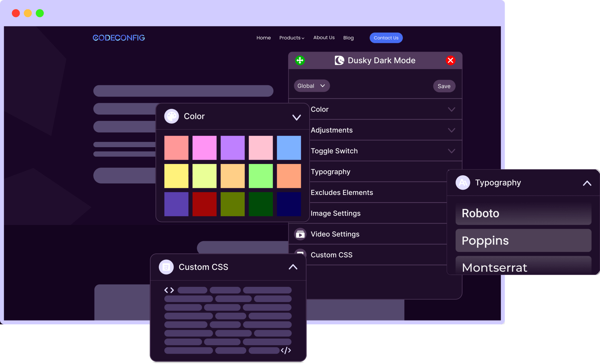Screen dimensions: 600x364
Task: Pick the dark red color swatch
Action: [204, 204]
